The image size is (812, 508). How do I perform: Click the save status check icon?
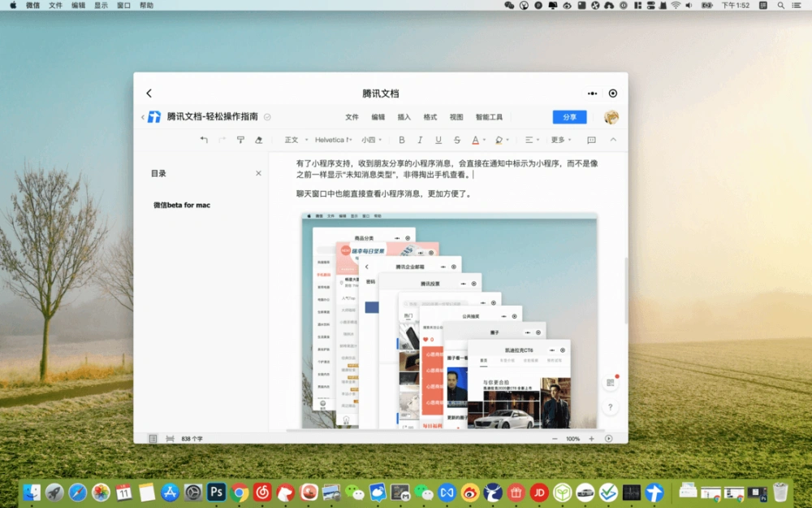tap(267, 117)
